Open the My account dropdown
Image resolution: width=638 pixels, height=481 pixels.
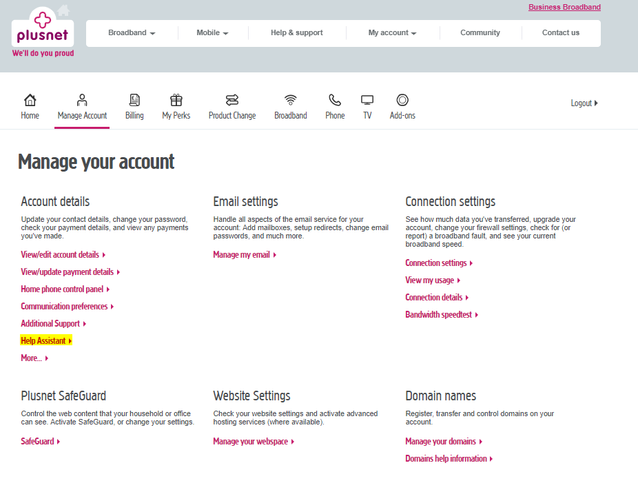click(x=391, y=33)
